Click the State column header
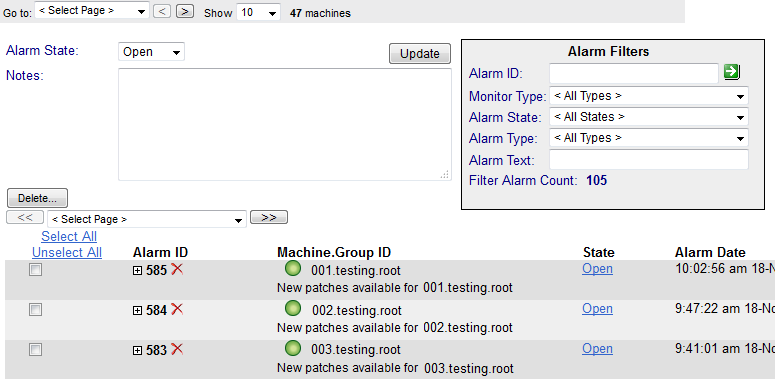This screenshot has height=379, width=775. (x=599, y=253)
